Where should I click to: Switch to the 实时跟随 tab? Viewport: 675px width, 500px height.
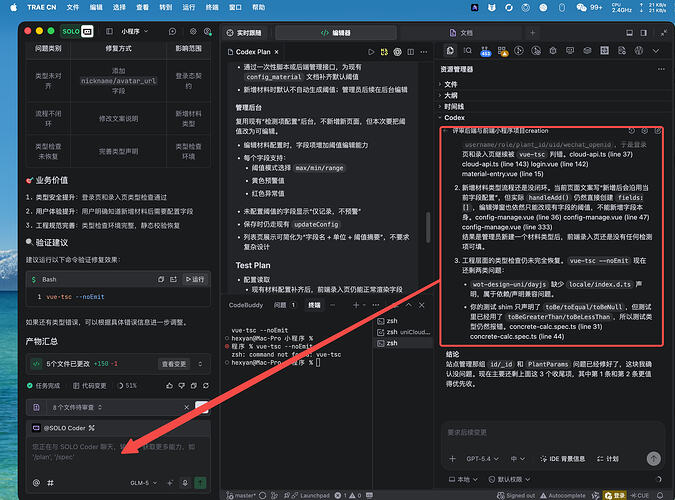click(244, 33)
